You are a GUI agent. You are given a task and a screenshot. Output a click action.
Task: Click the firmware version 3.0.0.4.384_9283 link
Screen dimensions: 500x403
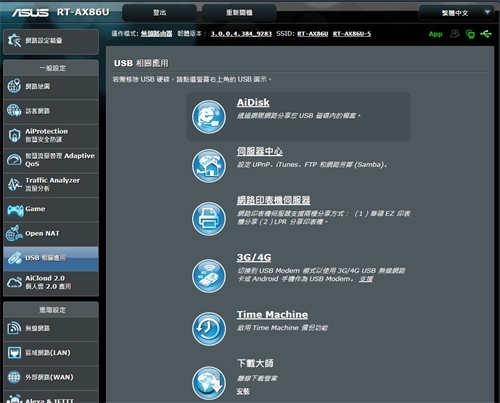tap(241, 34)
